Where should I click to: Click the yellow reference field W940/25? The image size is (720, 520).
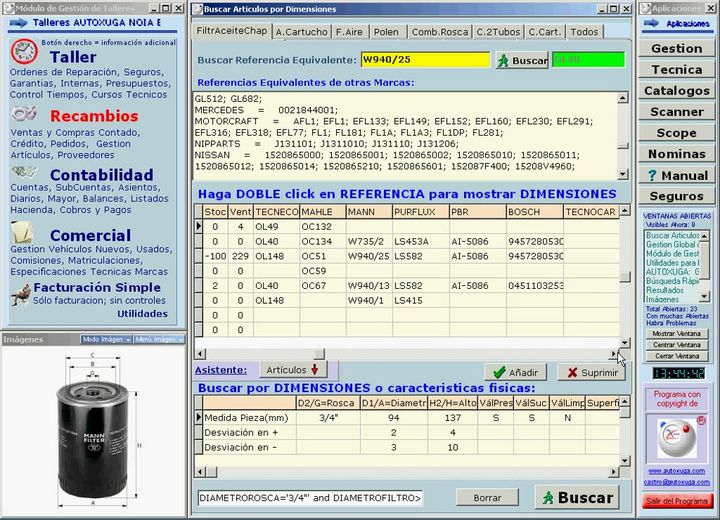tap(425, 60)
